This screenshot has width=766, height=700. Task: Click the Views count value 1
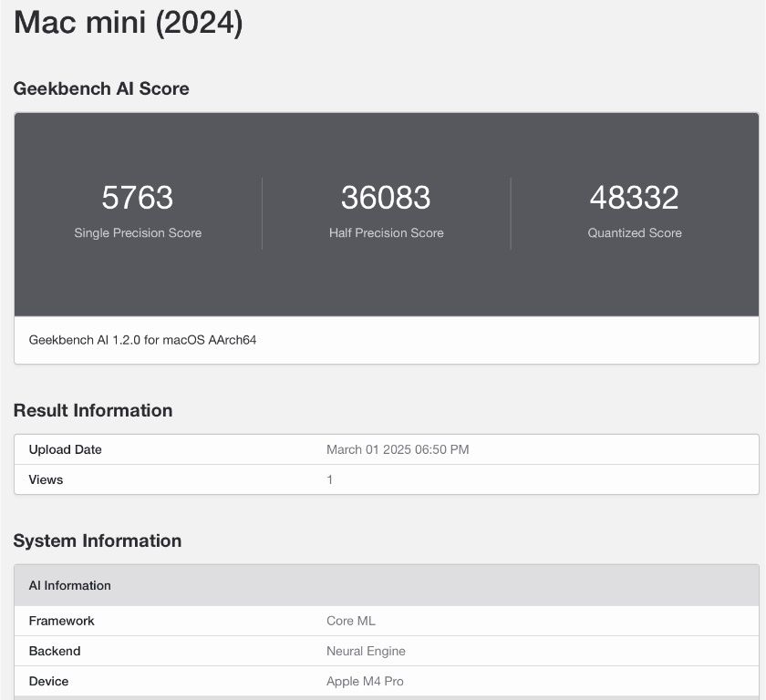pyautogui.click(x=330, y=479)
